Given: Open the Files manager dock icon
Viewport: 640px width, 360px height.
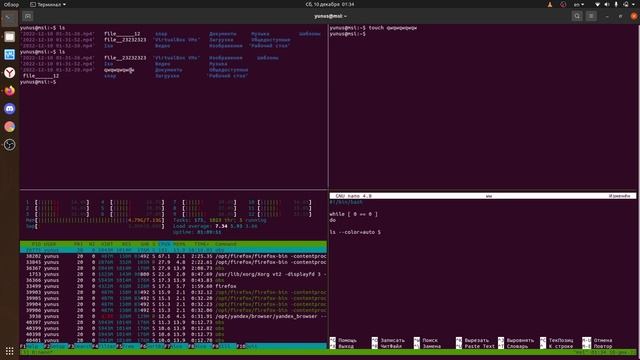Looking at the screenshot, I should 10,37.
